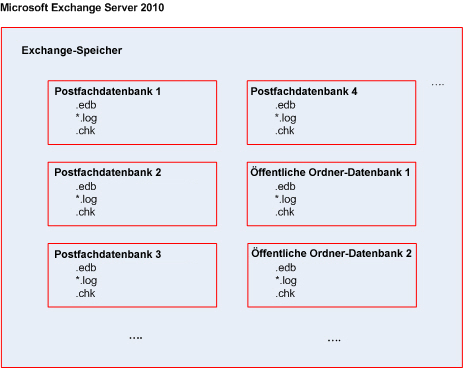Viewport: 463px width, 368px height.
Task: Click .edb under Postfachdatenbank 4
Action: tap(285, 105)
